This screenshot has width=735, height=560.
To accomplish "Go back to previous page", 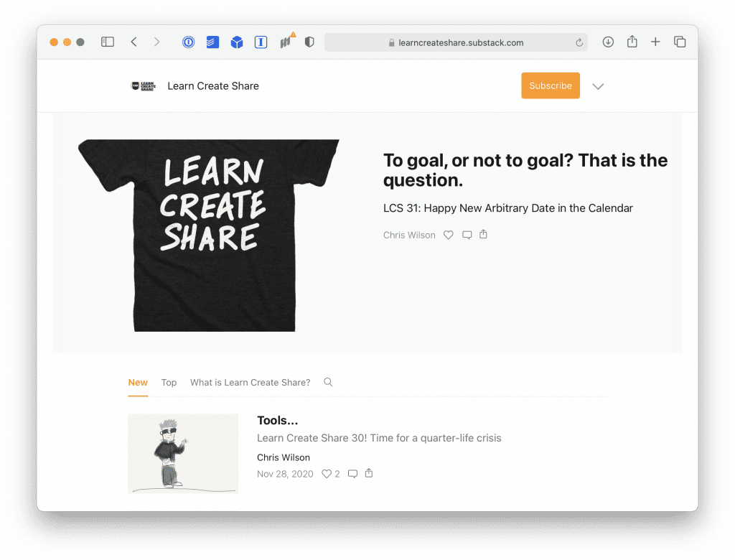I will [134, 42].
